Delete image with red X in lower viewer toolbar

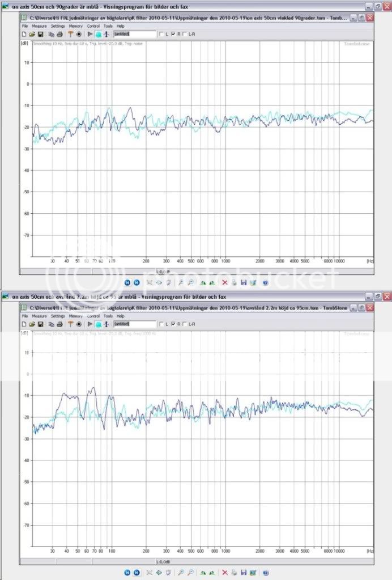(224, 572)
